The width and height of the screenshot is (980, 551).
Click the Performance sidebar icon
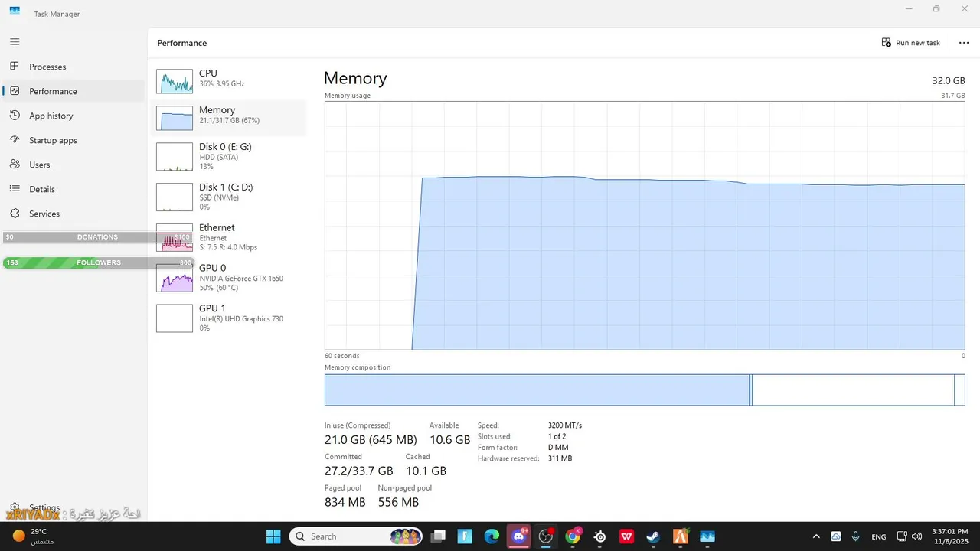pyautogui.click(x=15, y=91)
